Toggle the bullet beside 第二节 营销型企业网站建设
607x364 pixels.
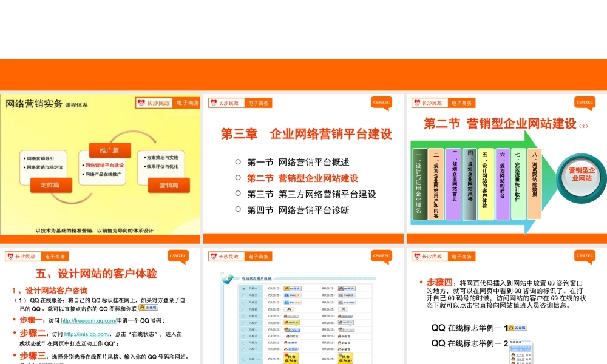coord(237,179)
